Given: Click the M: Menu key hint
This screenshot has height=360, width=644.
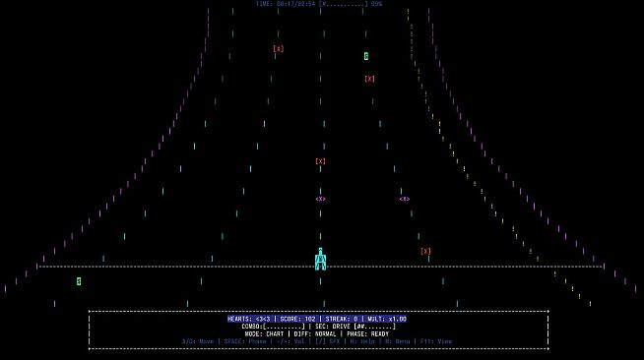Looking at the screenshot, I should (x=398, y=341).
